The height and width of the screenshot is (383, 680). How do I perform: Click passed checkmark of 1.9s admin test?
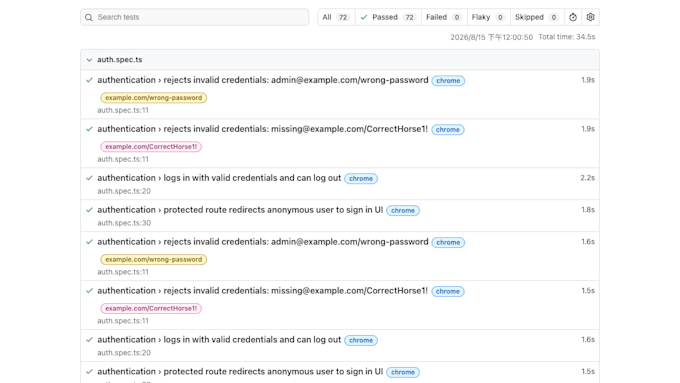[x=89, y=80]
